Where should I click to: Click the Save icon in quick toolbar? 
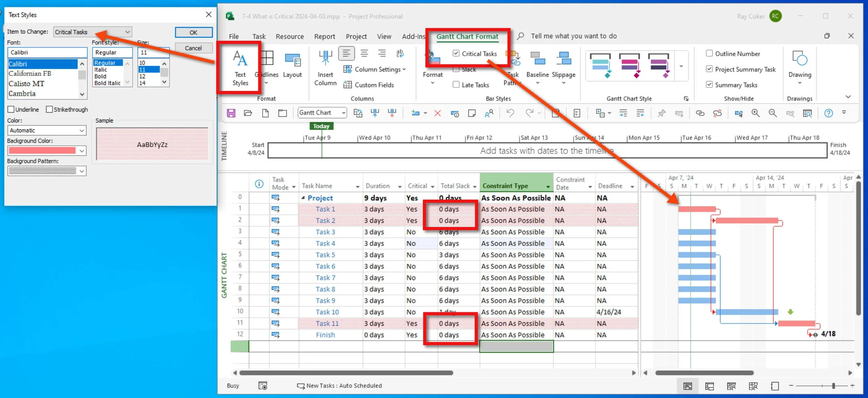pyautogui.click(x=231, y=113)
